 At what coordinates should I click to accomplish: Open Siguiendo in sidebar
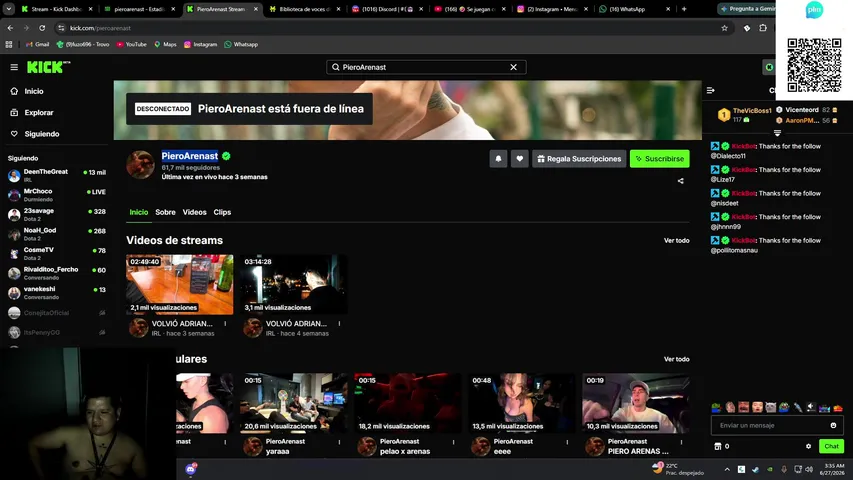point(41,134)
